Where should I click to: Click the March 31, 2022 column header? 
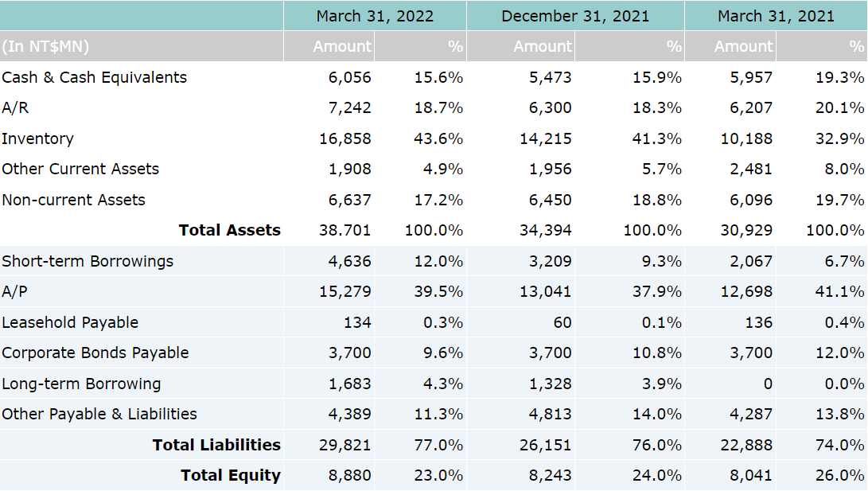375,16
